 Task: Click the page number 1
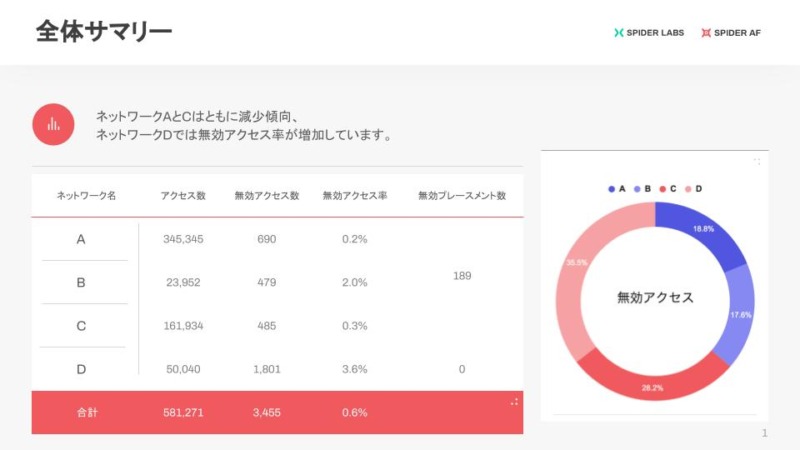[x=764, y=433]
